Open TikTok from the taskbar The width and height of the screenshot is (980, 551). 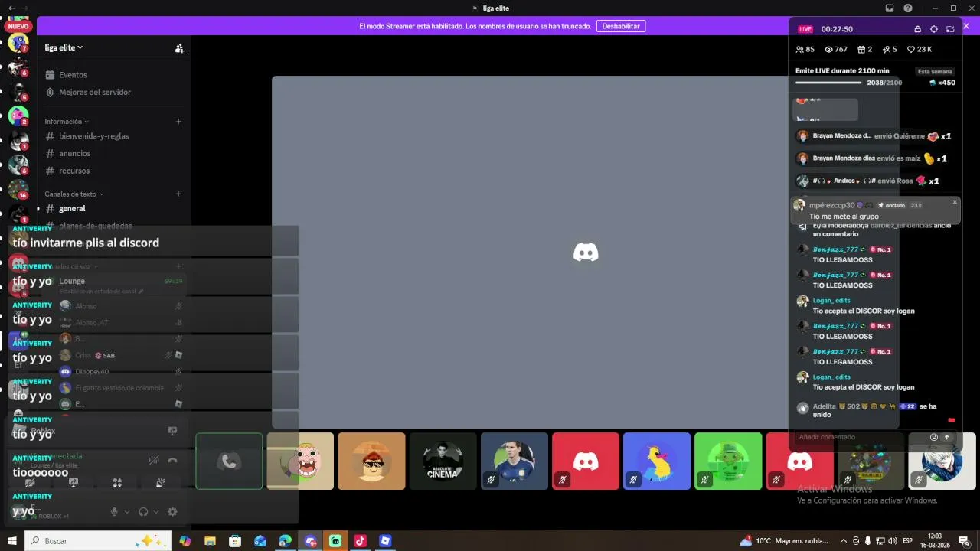[360, 541]
